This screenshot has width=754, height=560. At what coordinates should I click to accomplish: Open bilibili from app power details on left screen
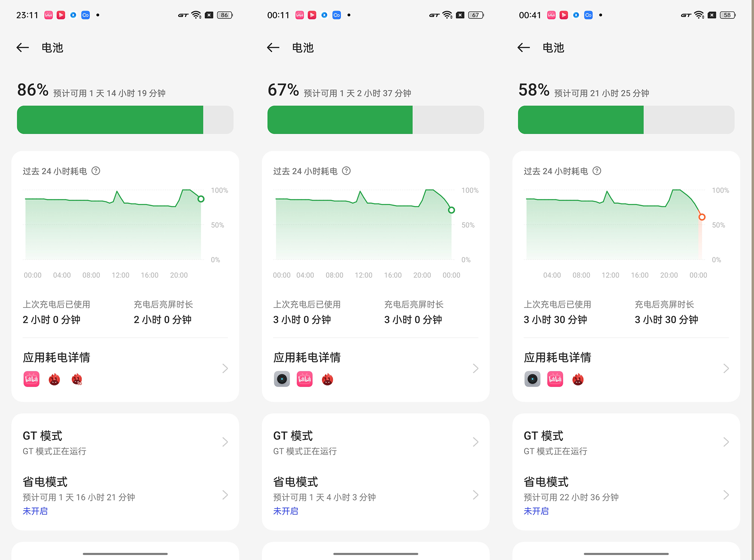tap(31, 379)
